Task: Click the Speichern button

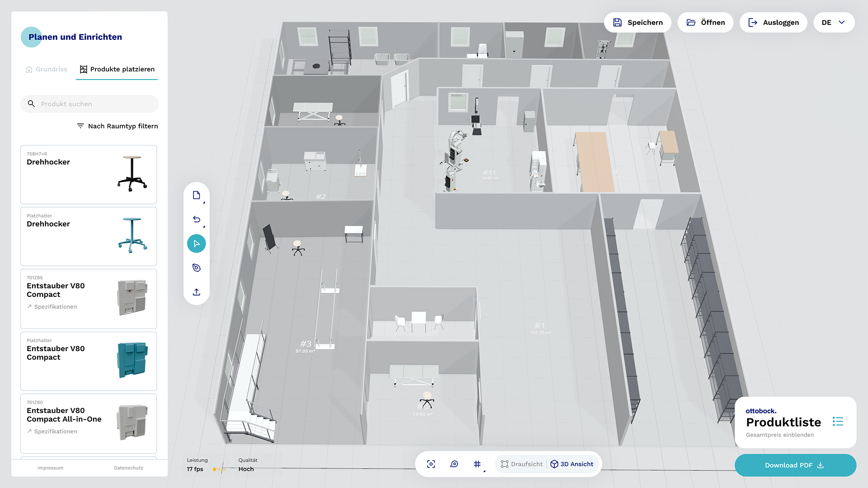Action: pos(637,23)
